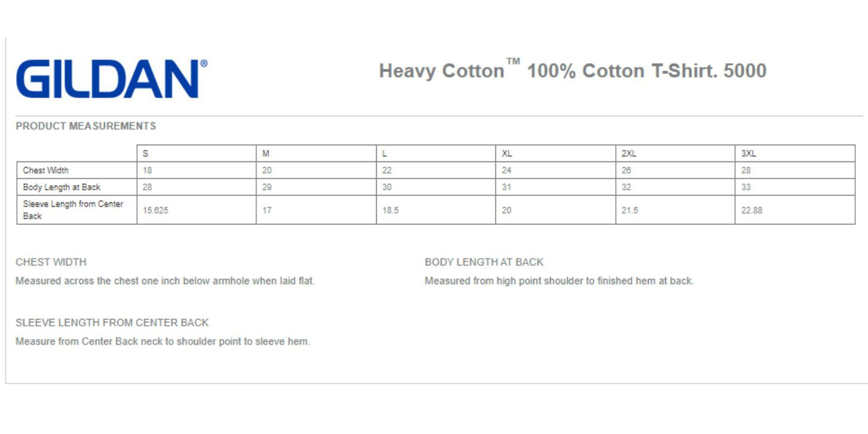Viewport: 868px width, 434px height.
Task: Click the Gildan logo
Action: (x=111, y=79)
